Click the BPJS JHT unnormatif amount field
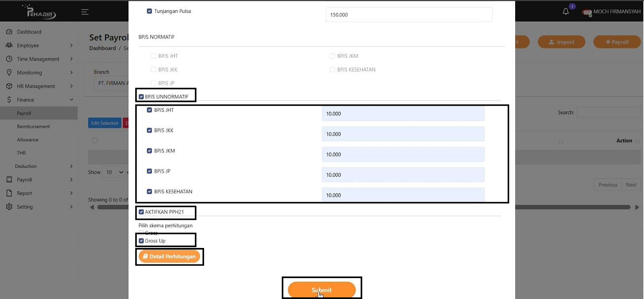Image resolution: width=644 pixels, height=299 pixels. tap(403, 114)
